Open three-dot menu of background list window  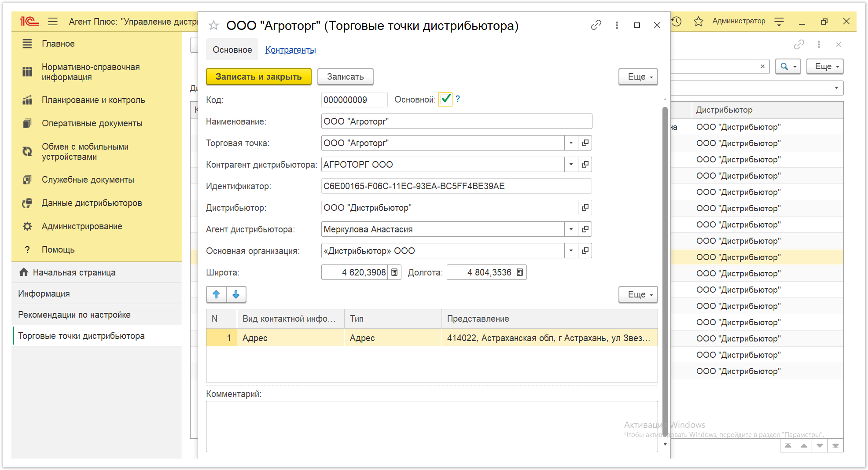pos(819,44)
